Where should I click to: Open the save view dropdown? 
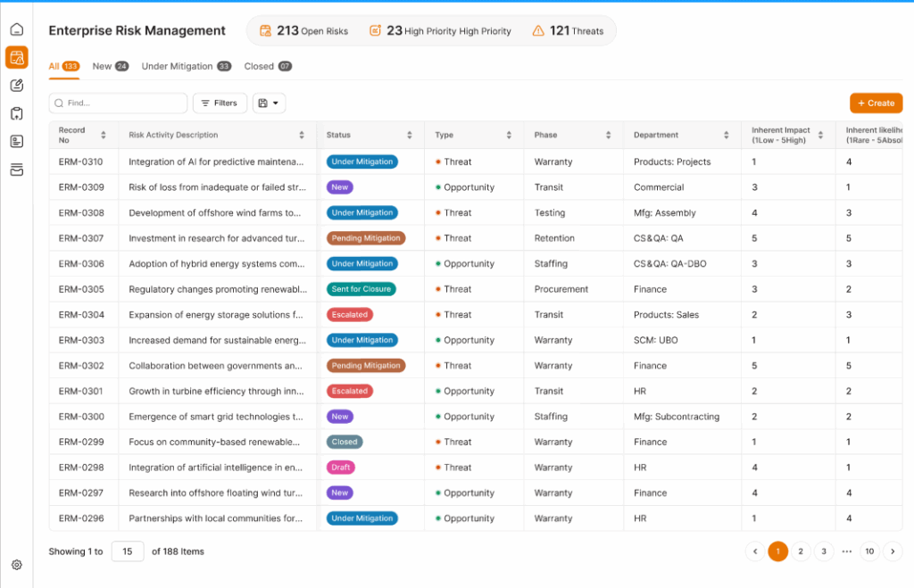[269, 104]
